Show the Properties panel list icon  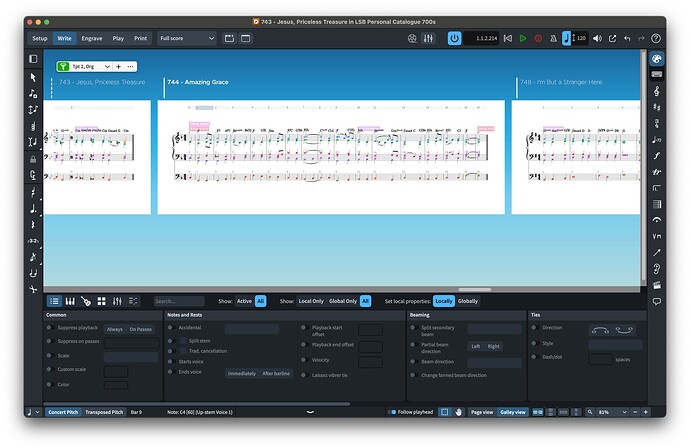(54, 301)
